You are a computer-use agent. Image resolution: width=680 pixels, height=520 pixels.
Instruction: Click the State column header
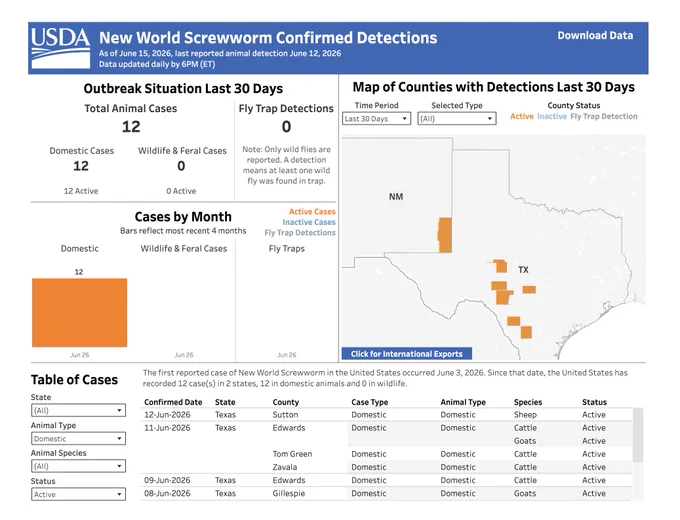coord(225,402)
